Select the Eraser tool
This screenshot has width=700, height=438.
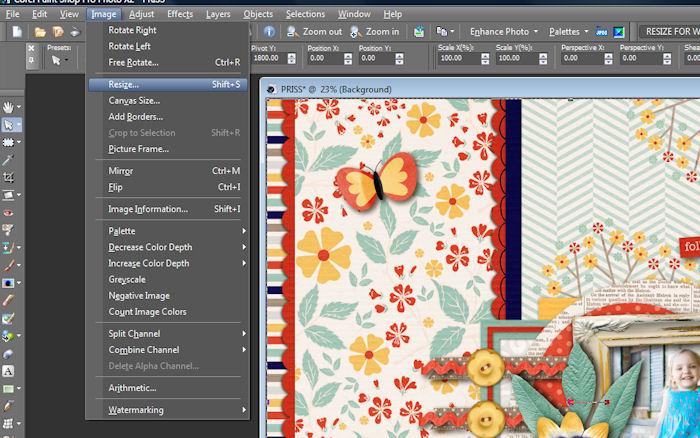(x=8, y=300)
